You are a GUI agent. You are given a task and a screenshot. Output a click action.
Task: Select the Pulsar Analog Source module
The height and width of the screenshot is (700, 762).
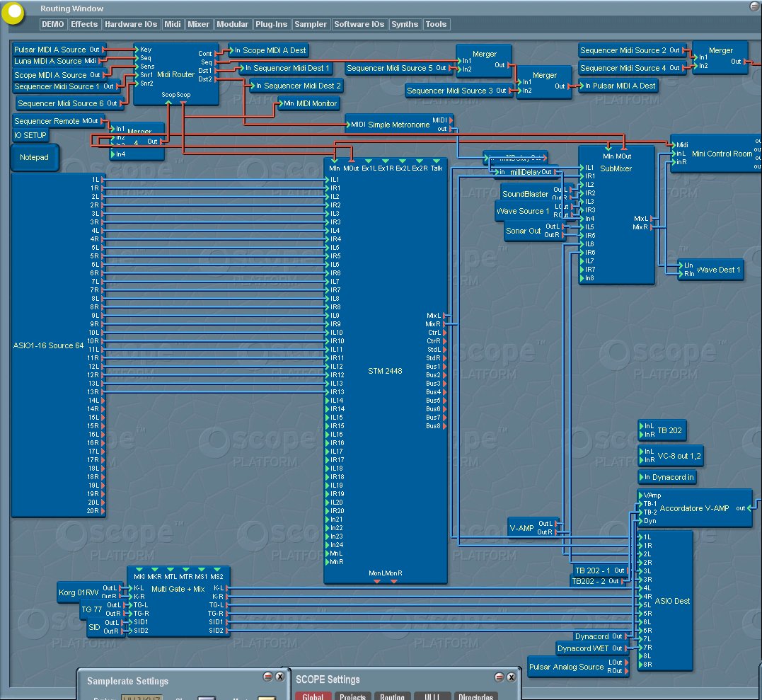pos(577,667)
